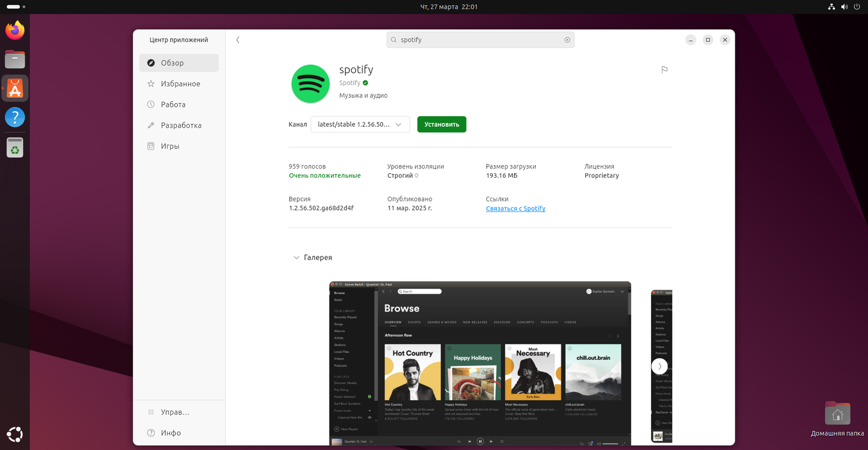The width and height of the screenshot is (868, 450).
Task: Open the Домашняя папка desktop folder
Action: [837, 419]
